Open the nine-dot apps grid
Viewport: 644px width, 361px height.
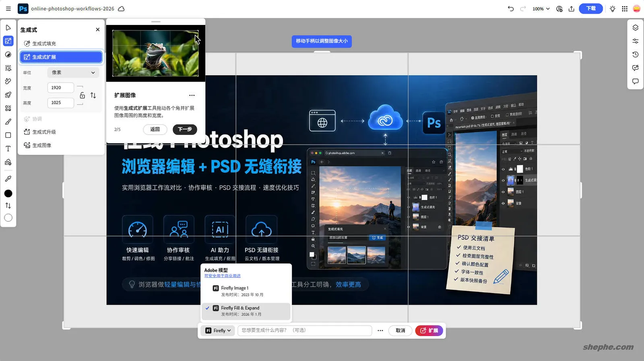click(x=625, y=8)
